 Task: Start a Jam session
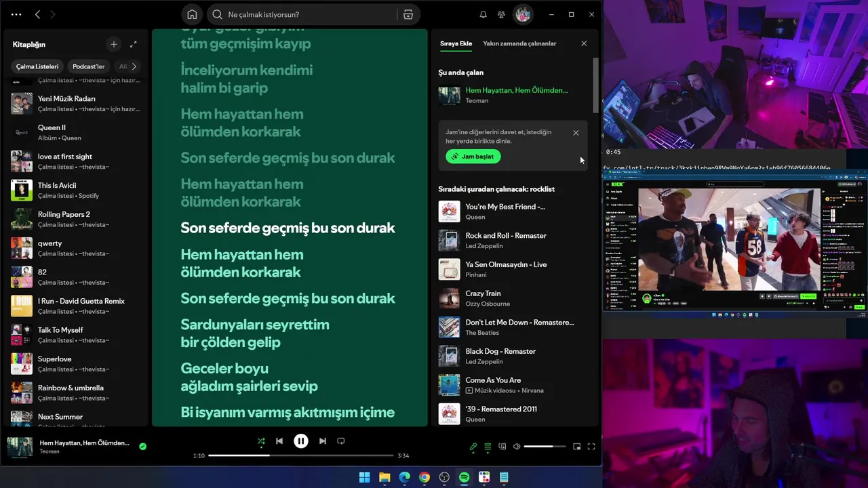[x=473, y=157]
